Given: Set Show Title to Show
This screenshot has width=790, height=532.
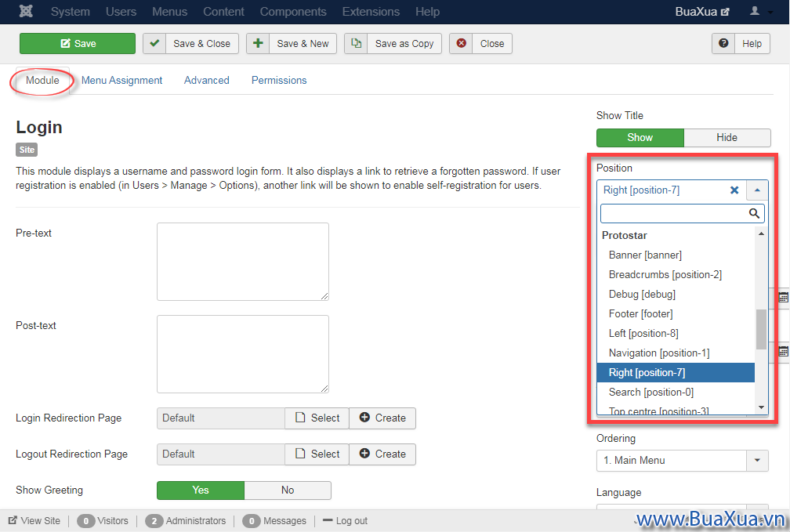Looking at the screenshot, I should (640, 138).
